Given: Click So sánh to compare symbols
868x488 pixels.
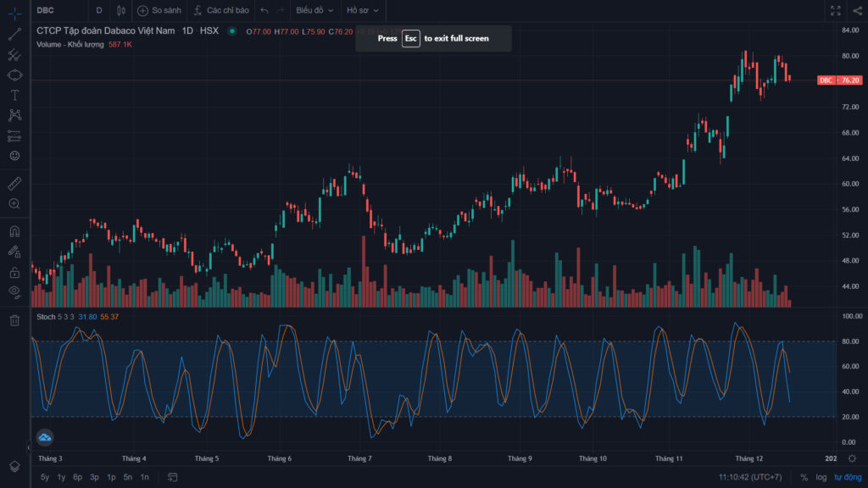Looking at the screenshot, I should click(x=159, y=10).
